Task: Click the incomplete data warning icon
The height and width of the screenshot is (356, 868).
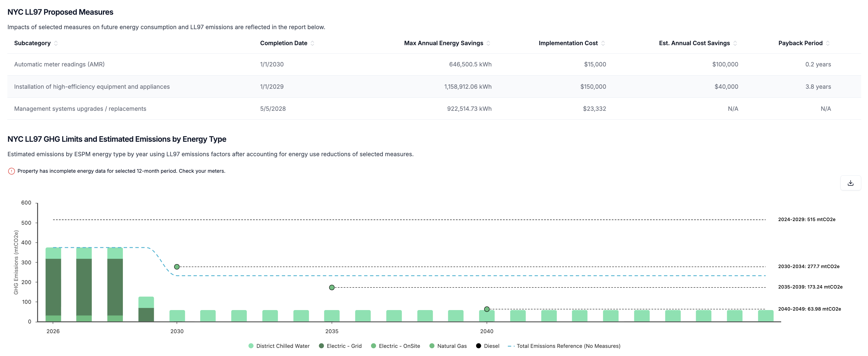Action: [x=12, y=171]
